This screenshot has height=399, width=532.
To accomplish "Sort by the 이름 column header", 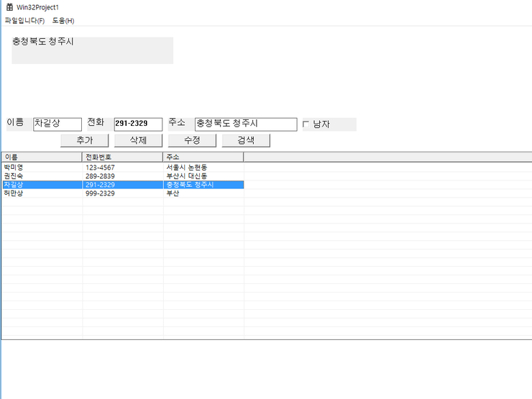I will click(42, 157).
